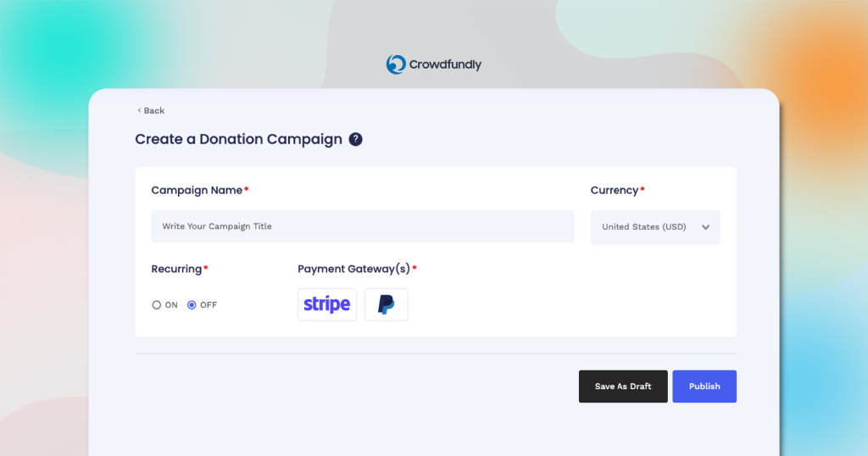Click the currency dropdown chevron arrow

point(706,227)
